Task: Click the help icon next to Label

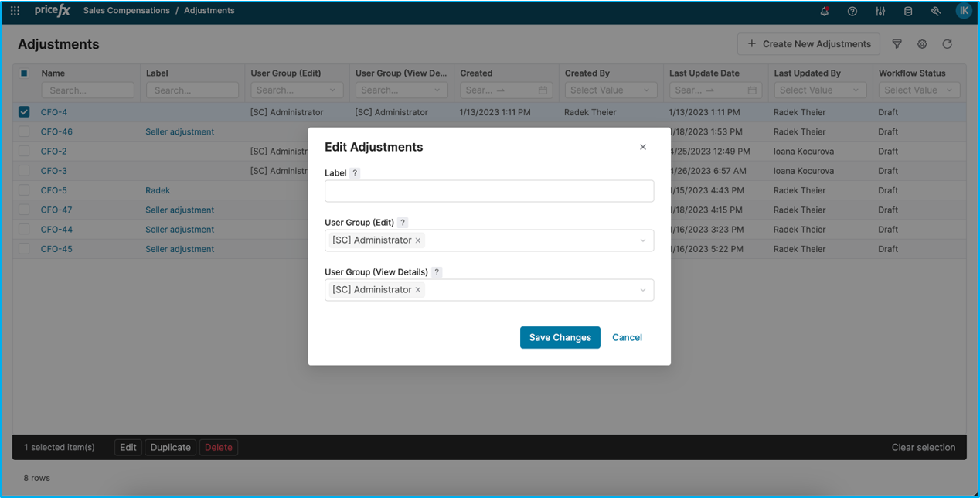Action: click(355, 173)
